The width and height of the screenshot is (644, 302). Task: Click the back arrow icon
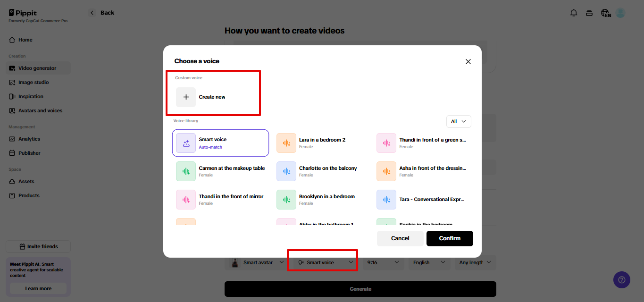click(92, 13)
